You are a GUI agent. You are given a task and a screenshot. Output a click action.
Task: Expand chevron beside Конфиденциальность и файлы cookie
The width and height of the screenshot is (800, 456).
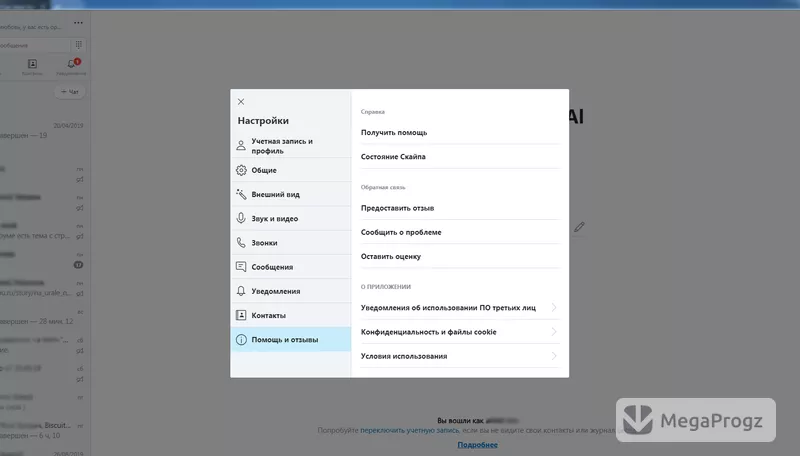(554, 332)
